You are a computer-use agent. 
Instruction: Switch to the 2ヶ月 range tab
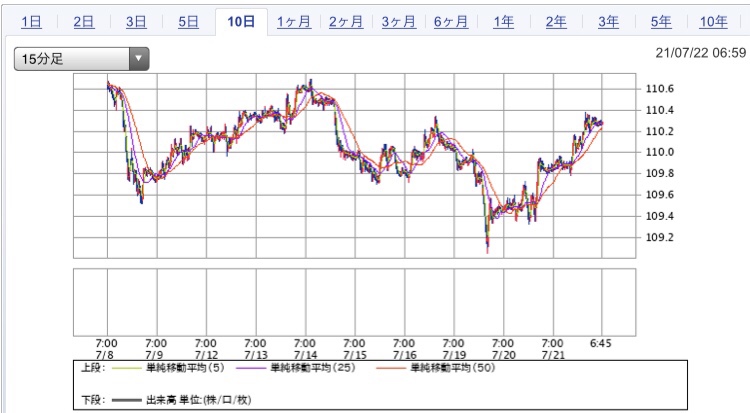click(346, 22)
